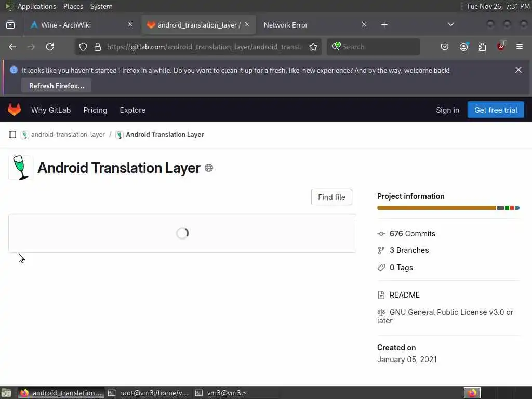Switch to the Network Error tab

(x=314, y=25)
